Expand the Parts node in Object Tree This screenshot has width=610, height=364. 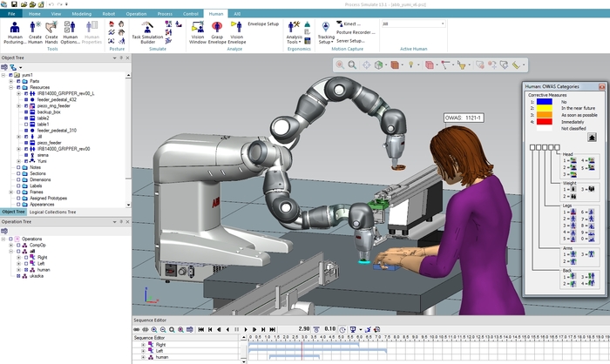tap(10, 81)
